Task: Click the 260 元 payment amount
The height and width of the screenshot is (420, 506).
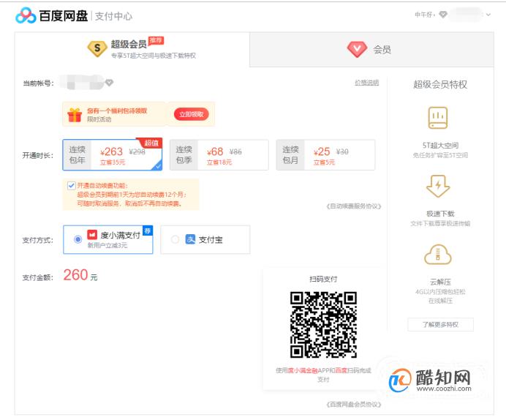Action: (80, 275)
